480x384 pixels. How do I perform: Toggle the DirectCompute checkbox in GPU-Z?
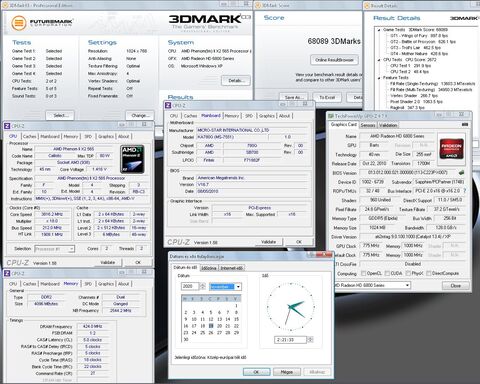429,273
